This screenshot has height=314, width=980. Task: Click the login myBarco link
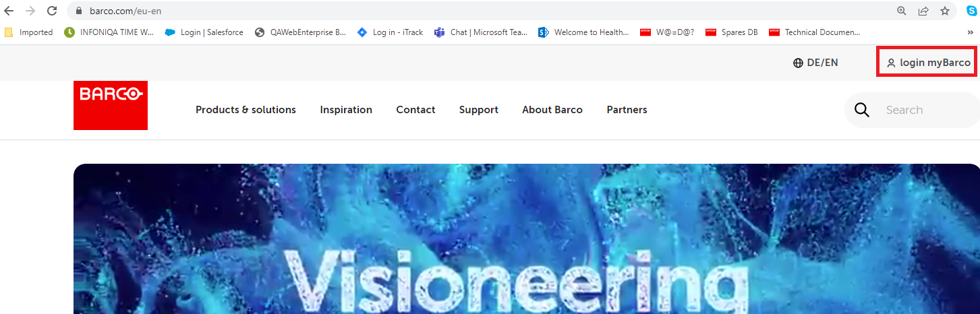928,63
